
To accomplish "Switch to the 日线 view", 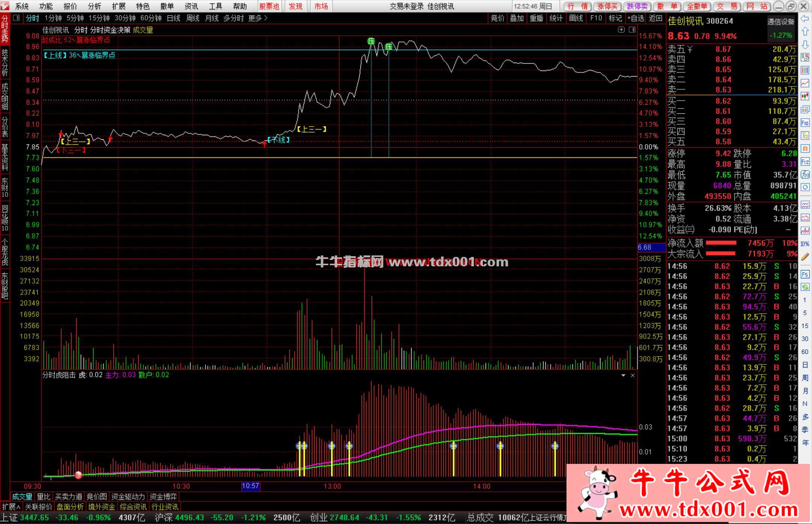I will point(174,18).
